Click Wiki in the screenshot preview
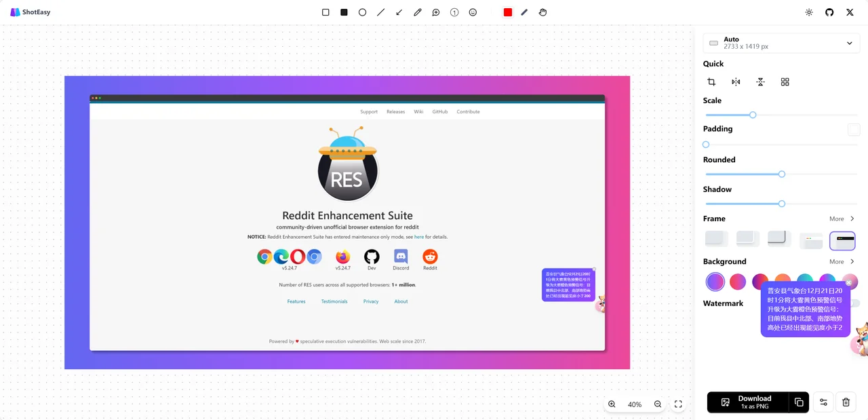 (418, 112)
